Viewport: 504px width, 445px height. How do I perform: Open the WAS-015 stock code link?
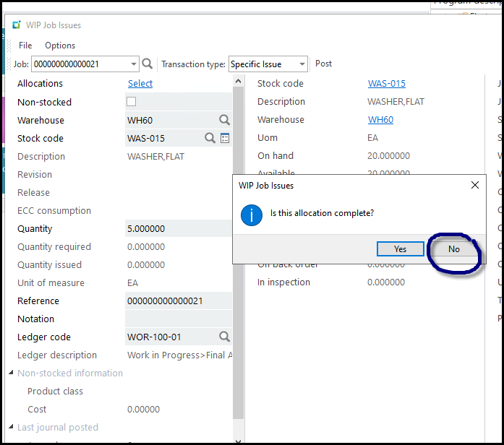(386, 84)
